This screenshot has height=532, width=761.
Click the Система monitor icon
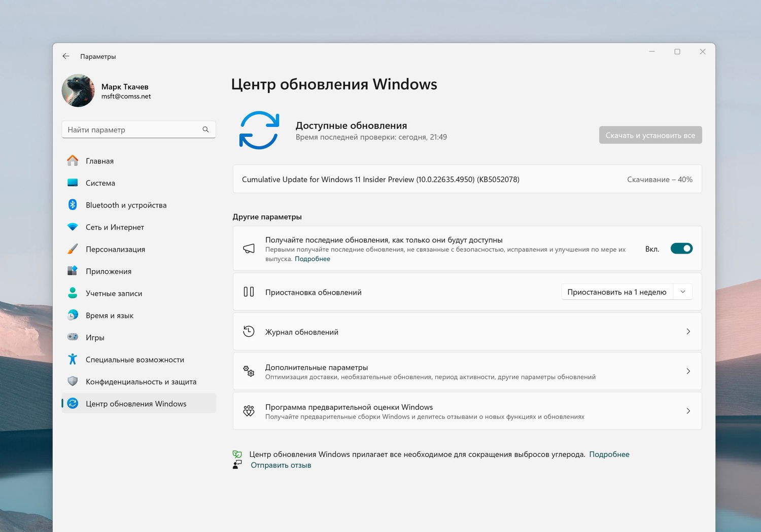(73, 183)
